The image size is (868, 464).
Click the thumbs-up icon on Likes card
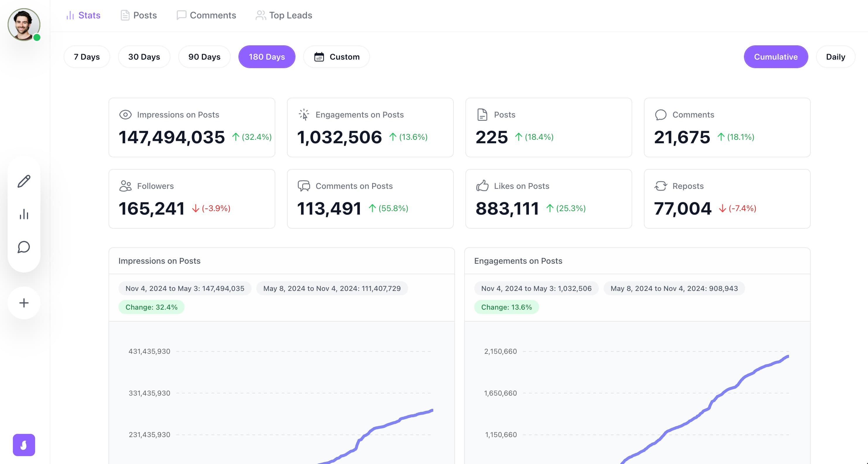tap(482, 186)
